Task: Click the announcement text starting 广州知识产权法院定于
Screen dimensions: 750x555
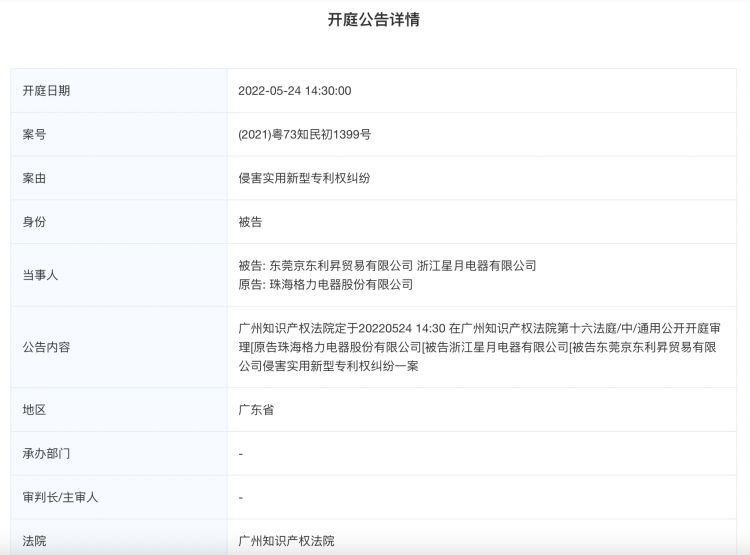Action: click(479, 347)
